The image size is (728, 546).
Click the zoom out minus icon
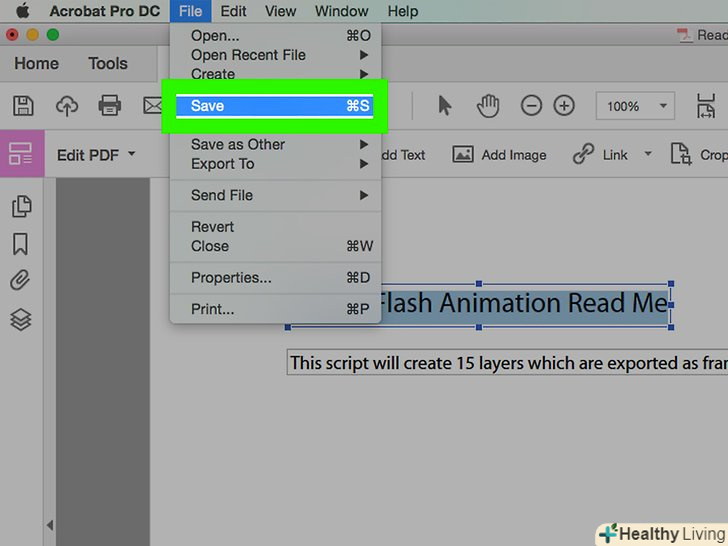pyautogui.click(x=531, y=106)
